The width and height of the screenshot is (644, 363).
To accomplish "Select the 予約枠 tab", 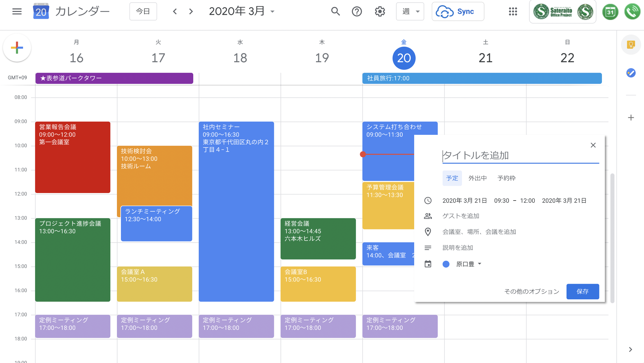I will coord(506,178).
